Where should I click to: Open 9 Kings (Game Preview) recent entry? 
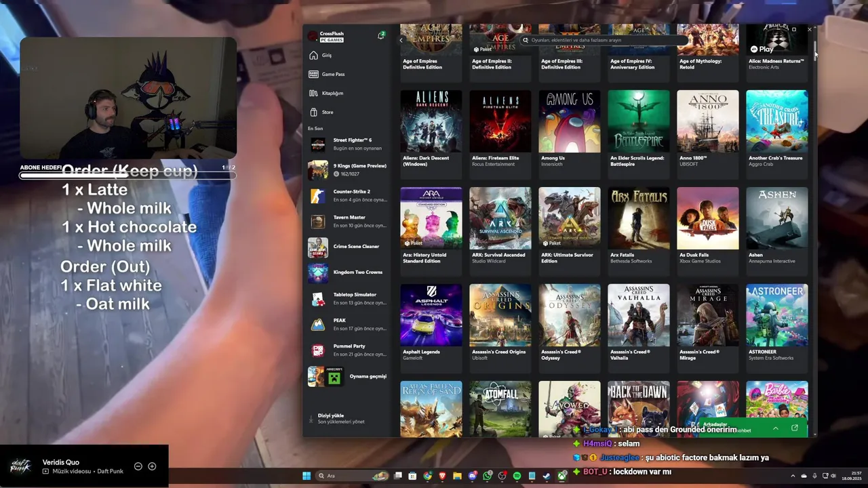pyautogui.click(x=348, y=170)
